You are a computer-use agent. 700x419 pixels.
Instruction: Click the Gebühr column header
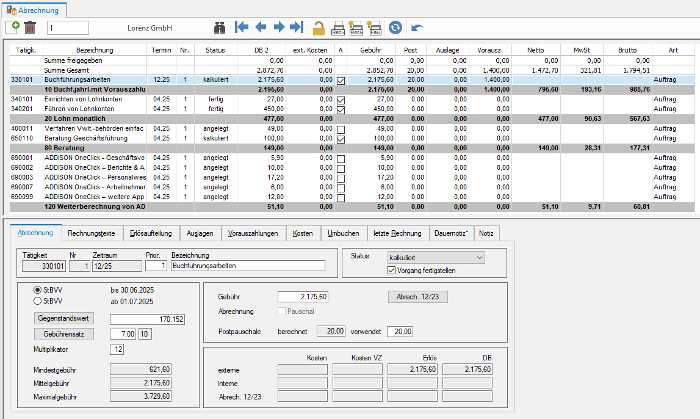click(x=371, y=50)
